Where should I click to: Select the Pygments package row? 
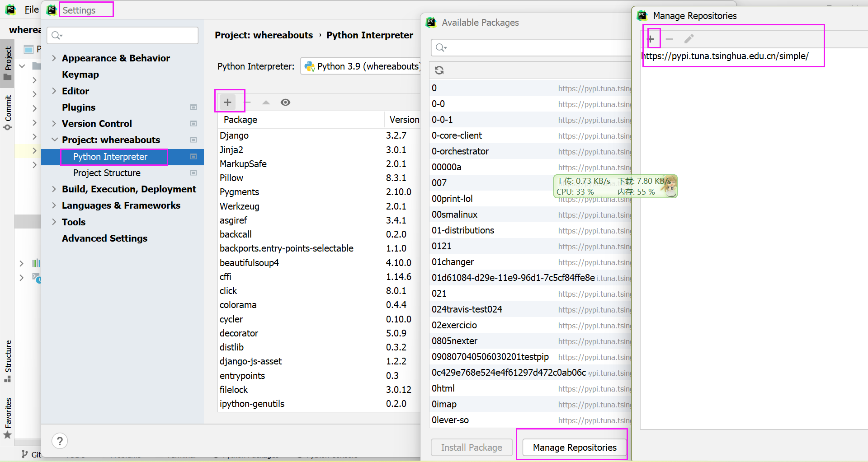pyautogui.click(x=319, y=192)
